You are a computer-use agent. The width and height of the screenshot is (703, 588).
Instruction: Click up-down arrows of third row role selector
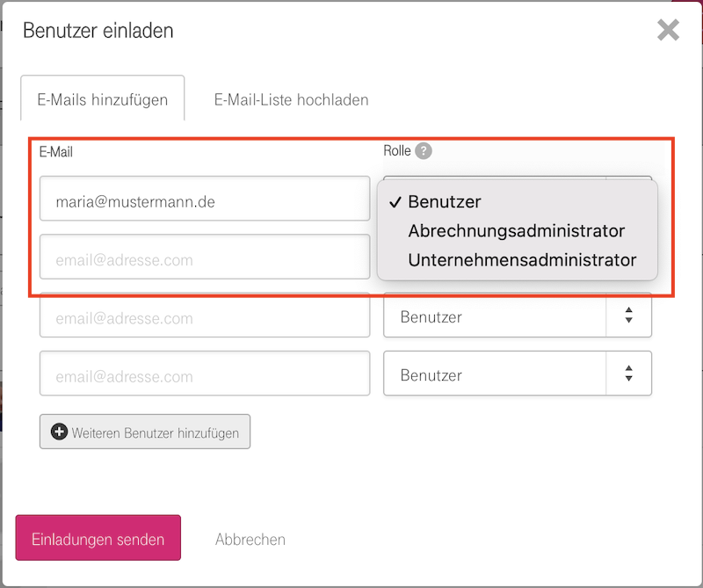628,317
